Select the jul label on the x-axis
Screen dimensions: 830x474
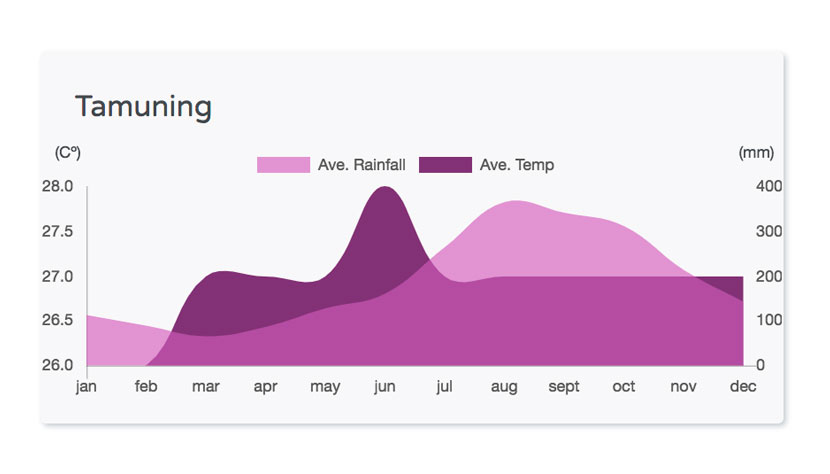coord(444,386)
